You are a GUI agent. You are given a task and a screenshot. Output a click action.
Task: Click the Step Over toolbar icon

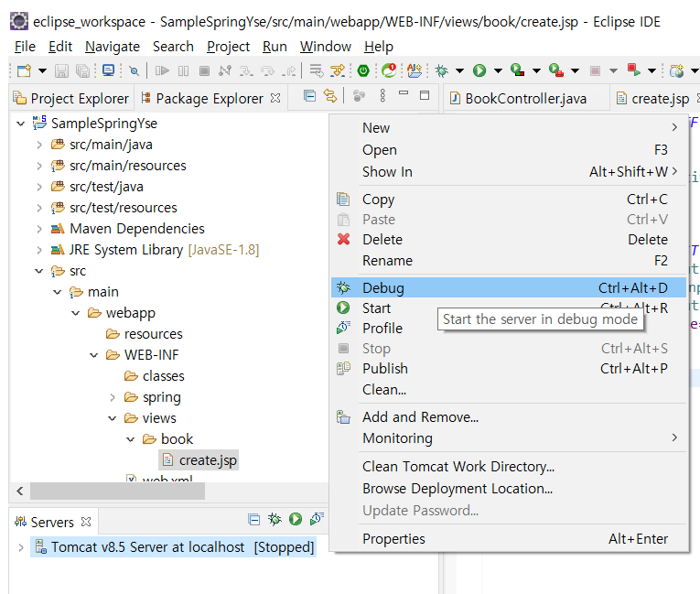(267, 70)
